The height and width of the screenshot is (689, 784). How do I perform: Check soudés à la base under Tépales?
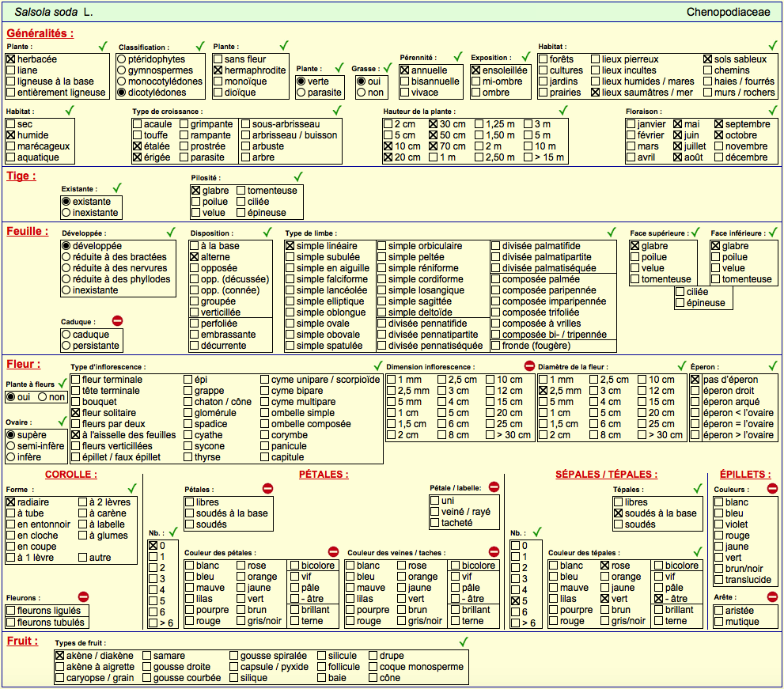click(619, 513)
